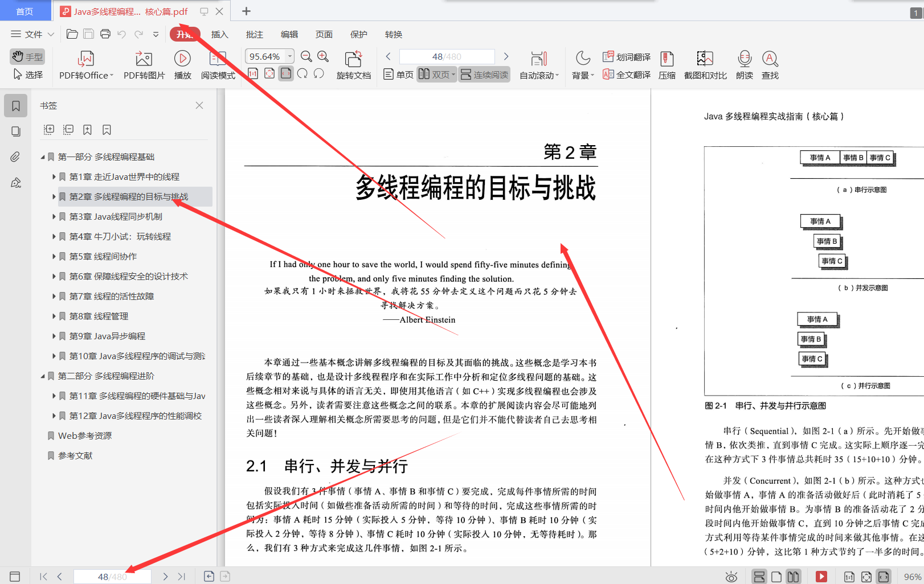Expand all bookmarks icon in 书签 panel

click(x=49, y=130)
